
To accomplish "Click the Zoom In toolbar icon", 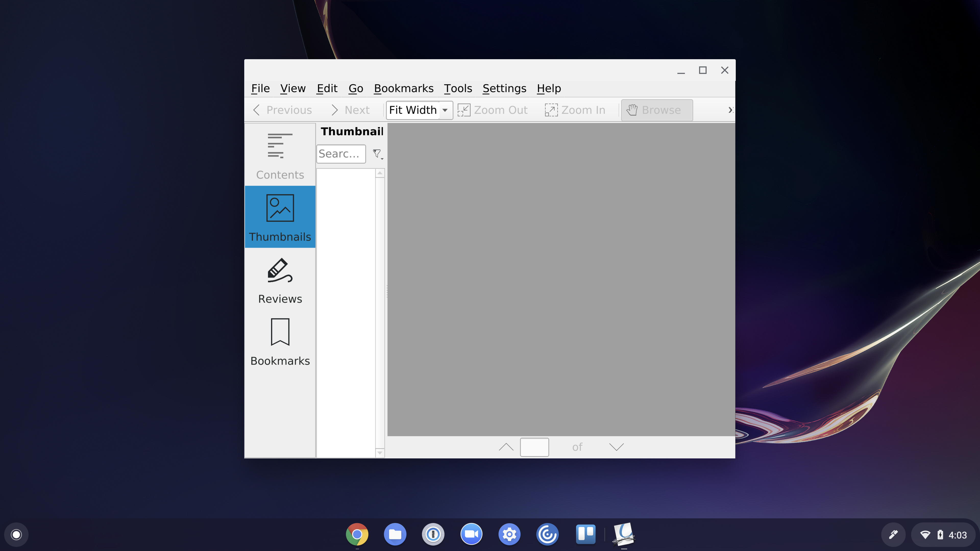I will point(551,110).
